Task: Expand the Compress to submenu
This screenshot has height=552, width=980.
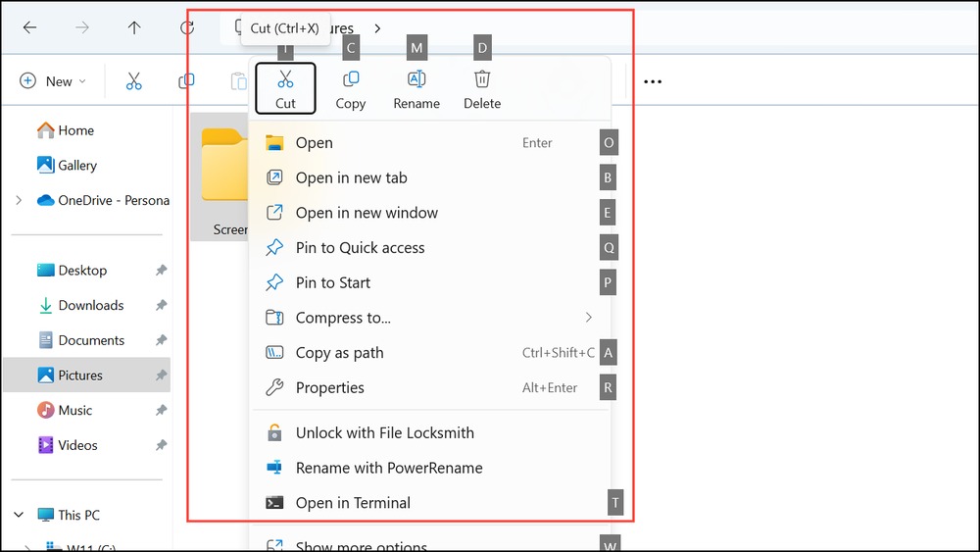Action: (430, 318)
